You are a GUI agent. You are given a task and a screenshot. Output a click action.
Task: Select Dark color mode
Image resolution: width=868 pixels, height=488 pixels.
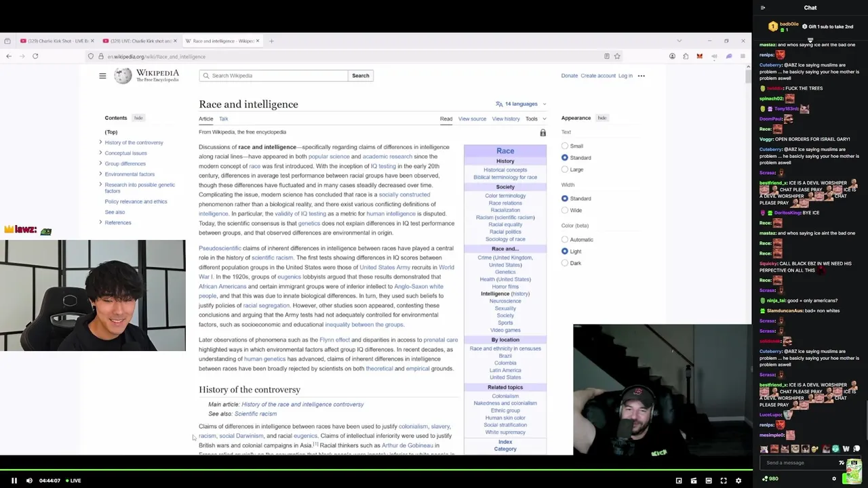565,263
